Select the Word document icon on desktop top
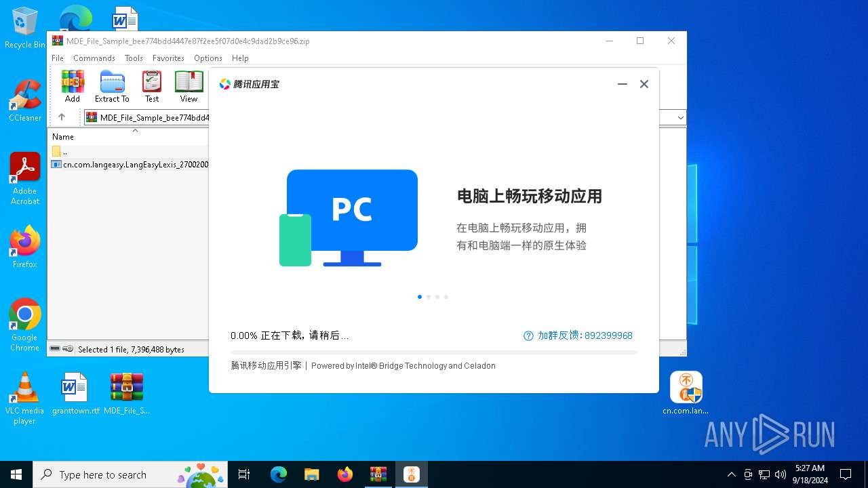 (x=125, y=19)
